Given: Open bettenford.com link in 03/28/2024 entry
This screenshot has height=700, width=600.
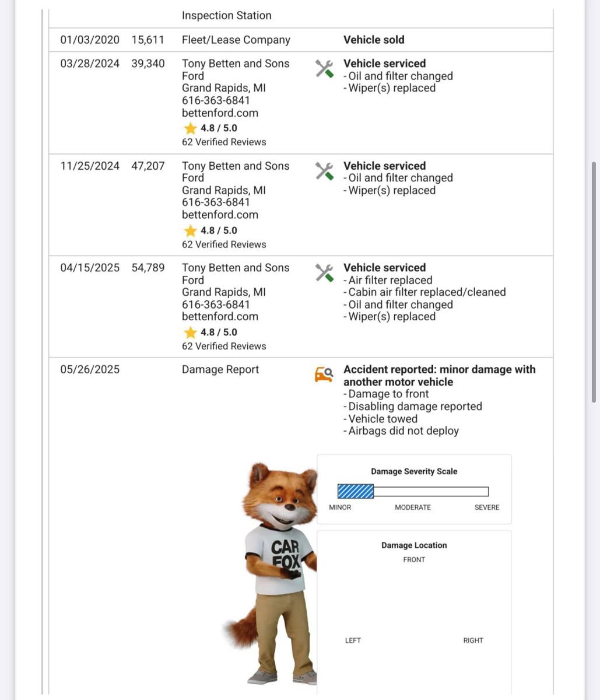Looking at the screenshot, I should tap(220, 113).
